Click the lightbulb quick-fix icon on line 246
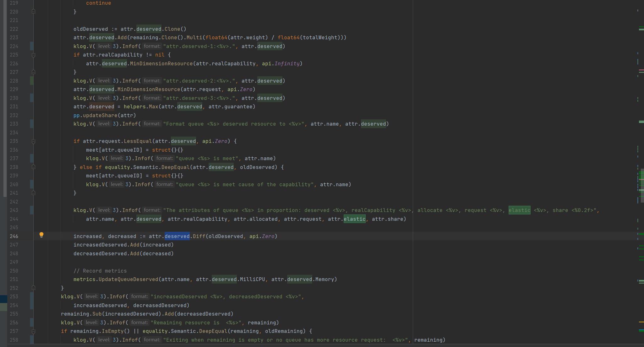Viewport: 644px width, 347px height. [41, 235]
